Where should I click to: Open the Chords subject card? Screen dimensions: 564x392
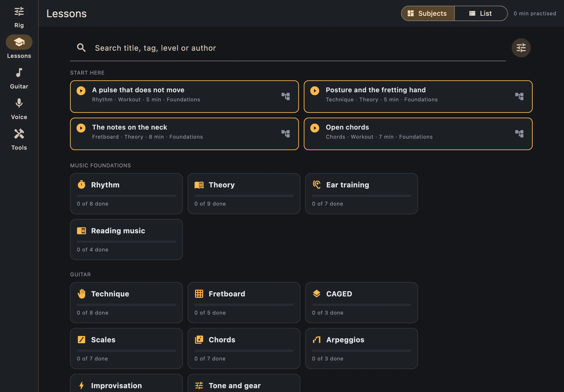[244, 348]
